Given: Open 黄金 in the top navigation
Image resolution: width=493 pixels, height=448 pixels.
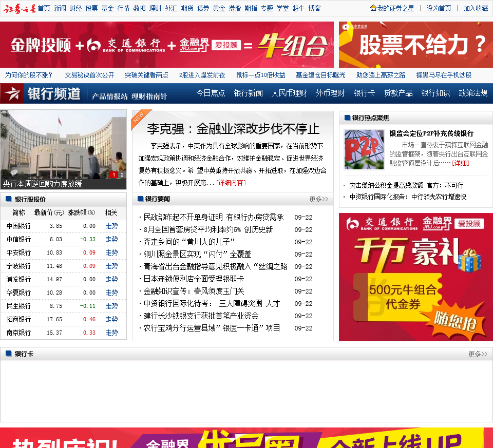Looking at the screenshot, I should click(219, 9).
